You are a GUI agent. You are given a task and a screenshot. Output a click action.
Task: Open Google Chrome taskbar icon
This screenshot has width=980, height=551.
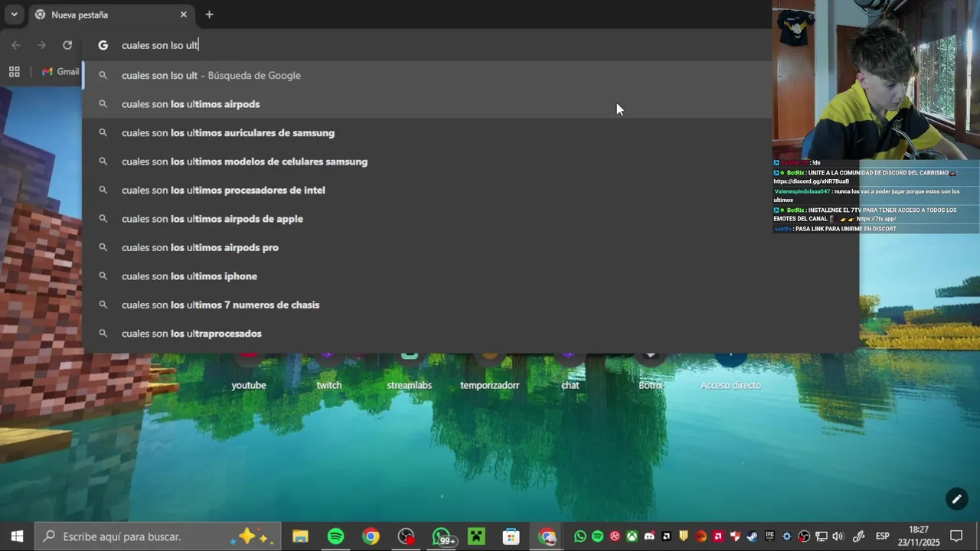[371, 536]
